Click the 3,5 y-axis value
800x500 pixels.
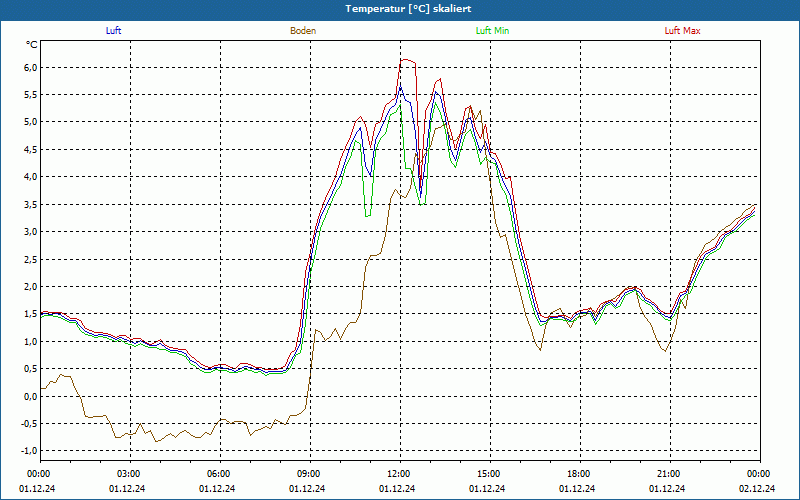coord(31,204)
